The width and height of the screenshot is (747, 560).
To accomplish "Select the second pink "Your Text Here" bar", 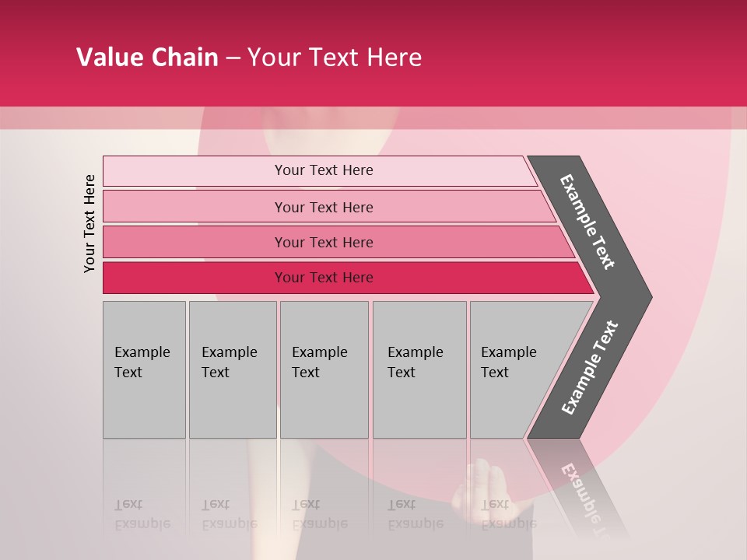I will click(x=324, y=207).
